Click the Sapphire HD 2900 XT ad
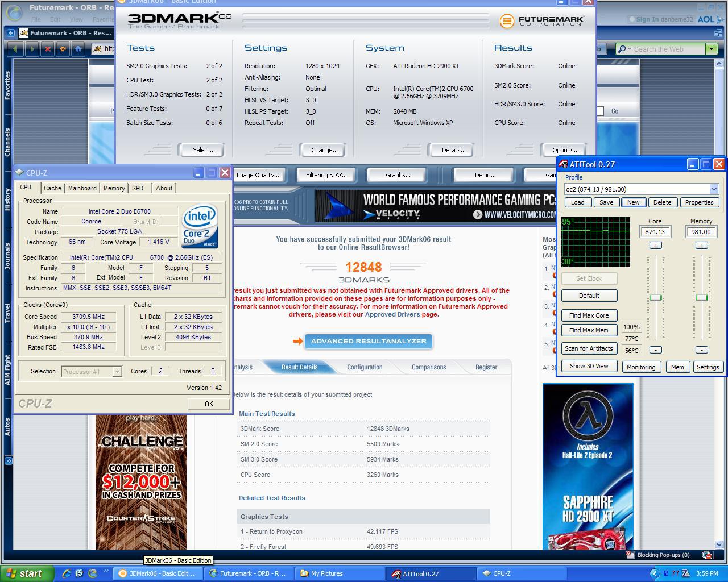The image size is (728, 582). tap(588, 467)
